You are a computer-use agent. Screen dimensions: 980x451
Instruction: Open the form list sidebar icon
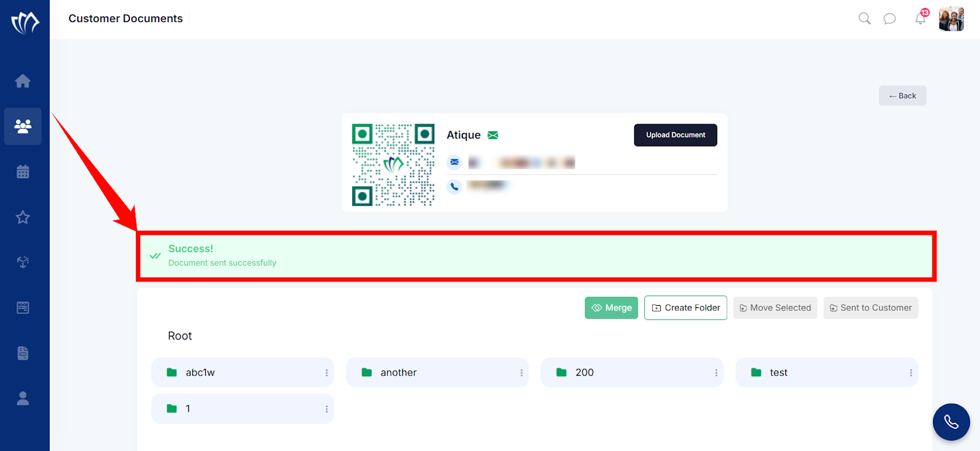(x=23, y=308)
